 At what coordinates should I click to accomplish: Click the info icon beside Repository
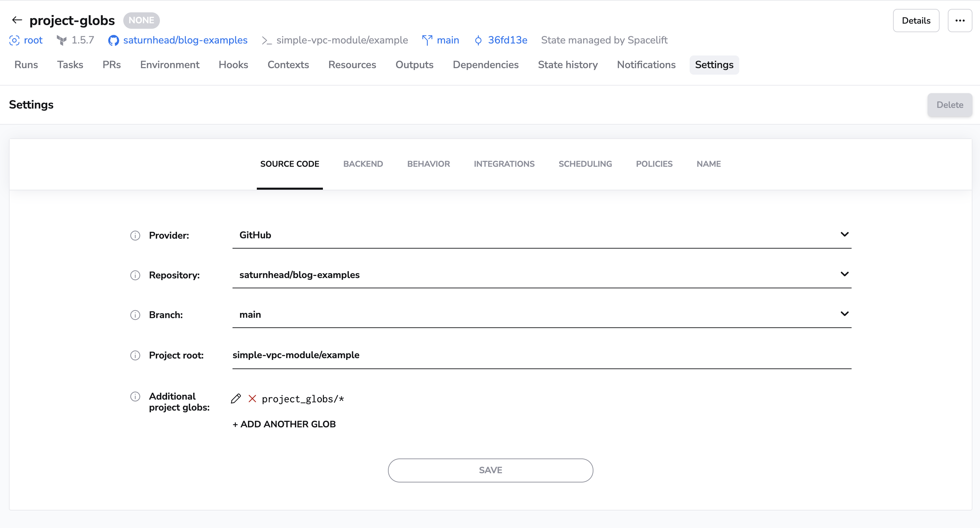point(135,275)
